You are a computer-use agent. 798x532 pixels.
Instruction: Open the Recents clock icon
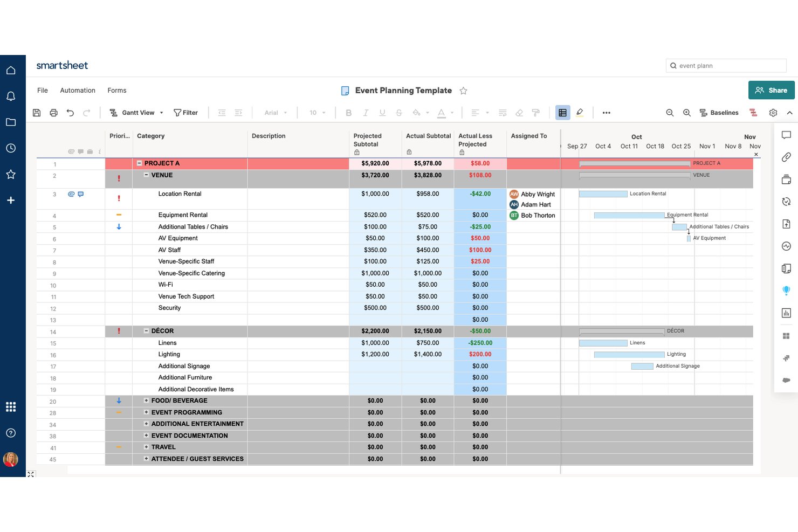tap(11, 148)
